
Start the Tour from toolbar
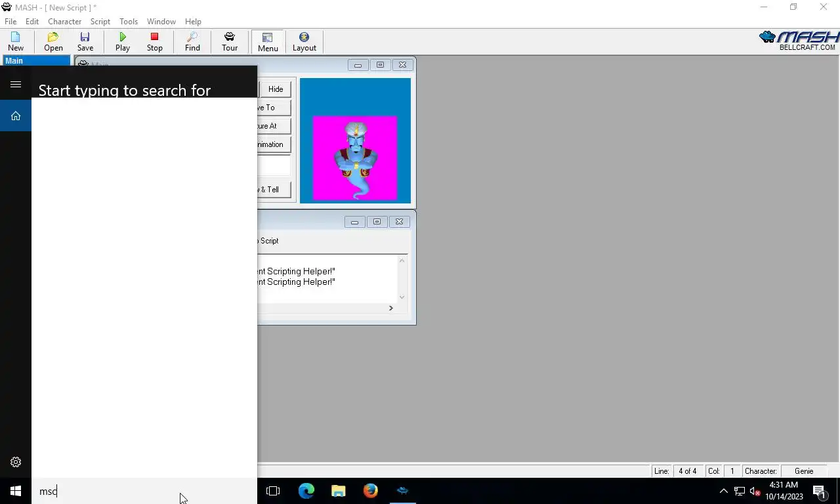pos(230,41)
